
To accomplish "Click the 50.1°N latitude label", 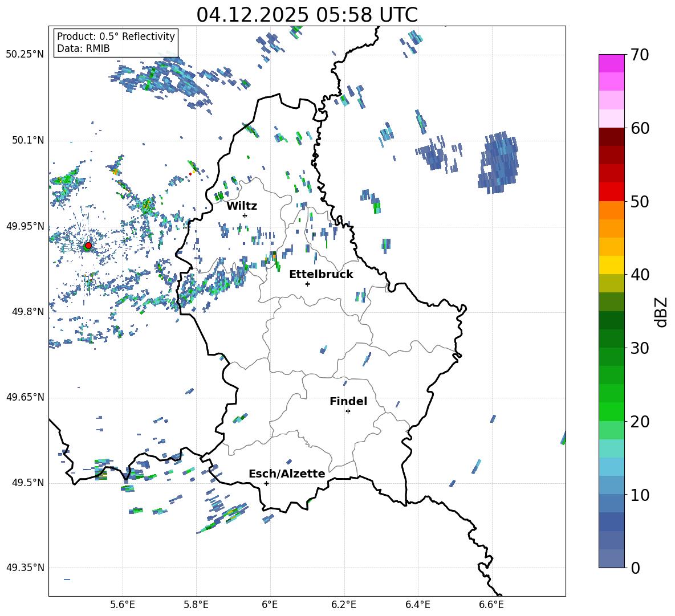I will pos(28,141).
